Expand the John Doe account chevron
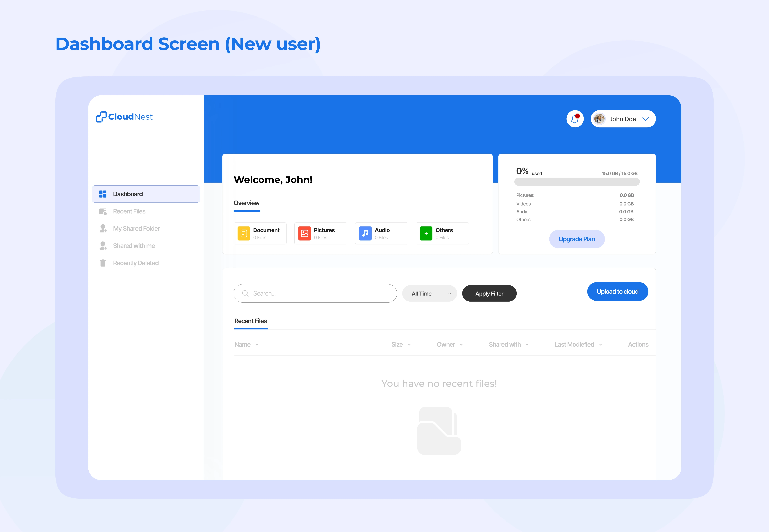Screen dimensions: 769x532 coord(646,119)
